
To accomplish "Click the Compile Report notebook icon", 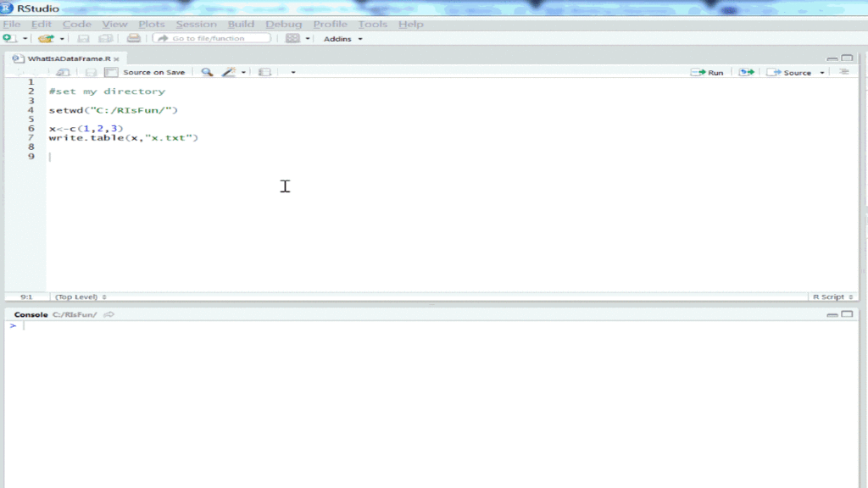I will pos(264,72).
